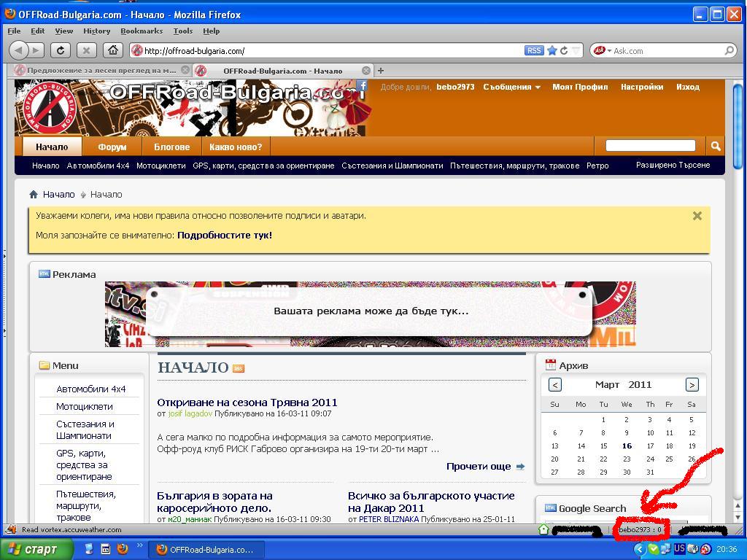Open the 'Форум' navigation tab
The height and width of the screenshot is (560, 747).
pyautogui.click(x=112, y=147)
